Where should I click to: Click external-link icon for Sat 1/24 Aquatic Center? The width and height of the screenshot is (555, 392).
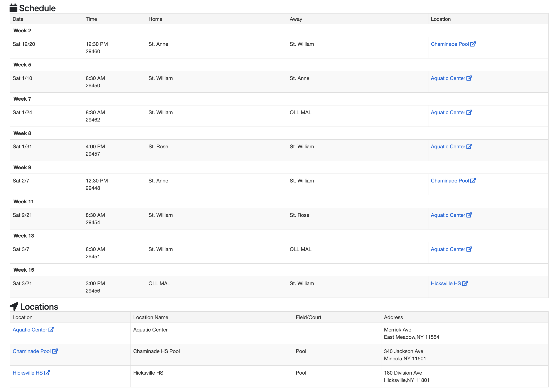pos(469,112)
